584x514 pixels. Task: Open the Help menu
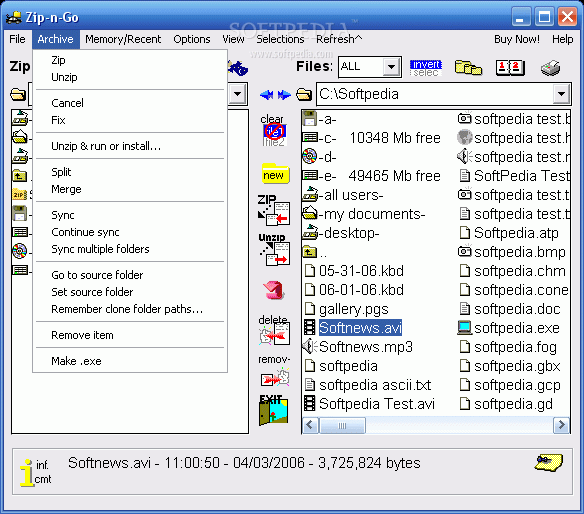562,39
